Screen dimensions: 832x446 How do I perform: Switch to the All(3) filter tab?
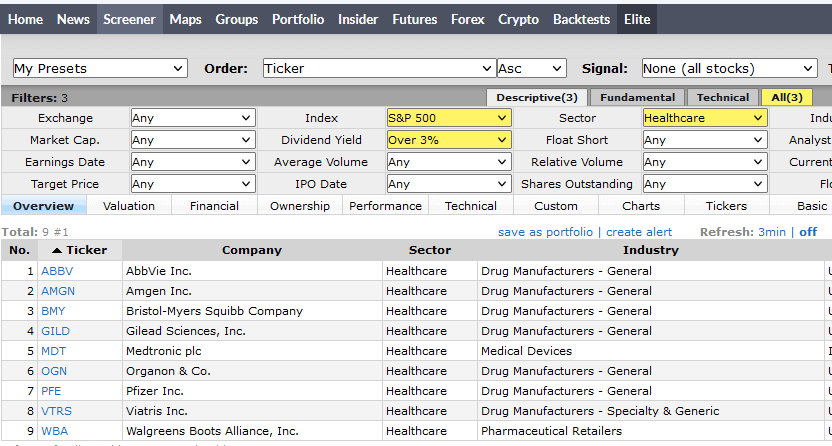click(787, 98)
